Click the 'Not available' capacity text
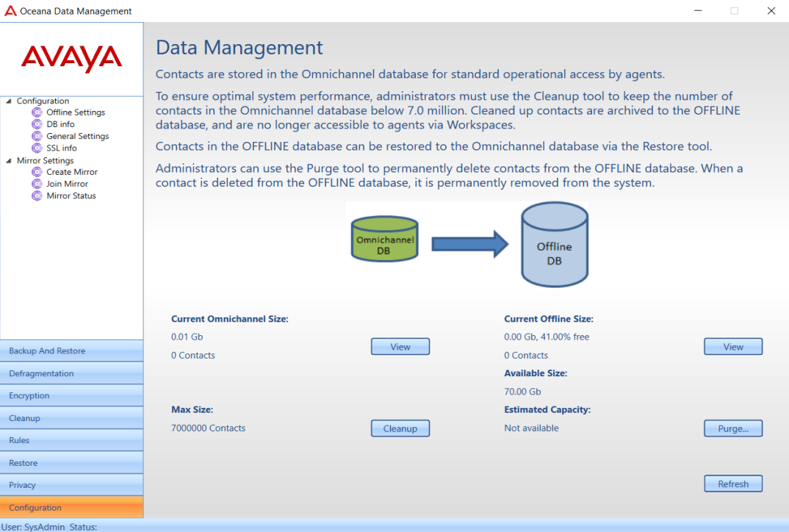The height and width of the screenshot is (532, 789). (531, 428)
